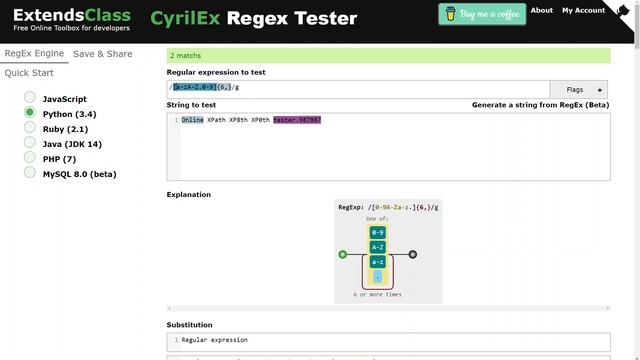Click inside the String to test editor

click(x=389, y=147)
